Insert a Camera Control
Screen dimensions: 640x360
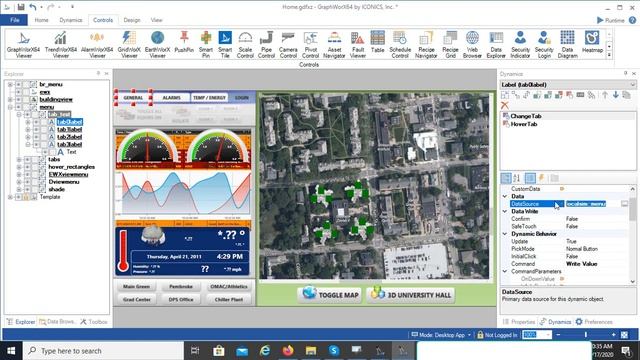point(288,44)
